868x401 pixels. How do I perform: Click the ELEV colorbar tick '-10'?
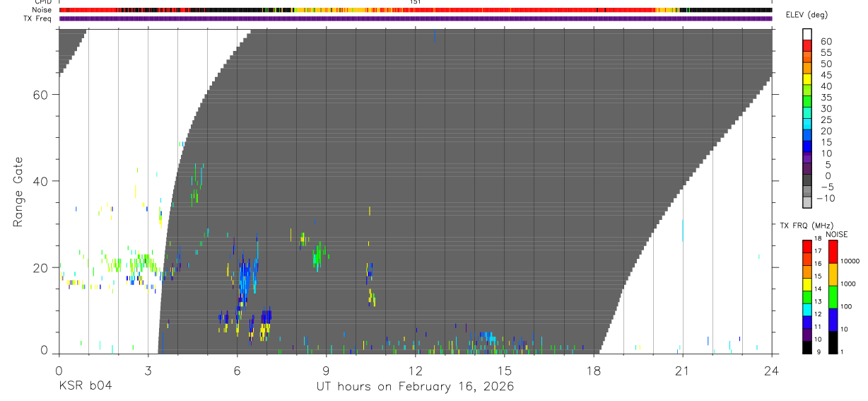[826, 199]
